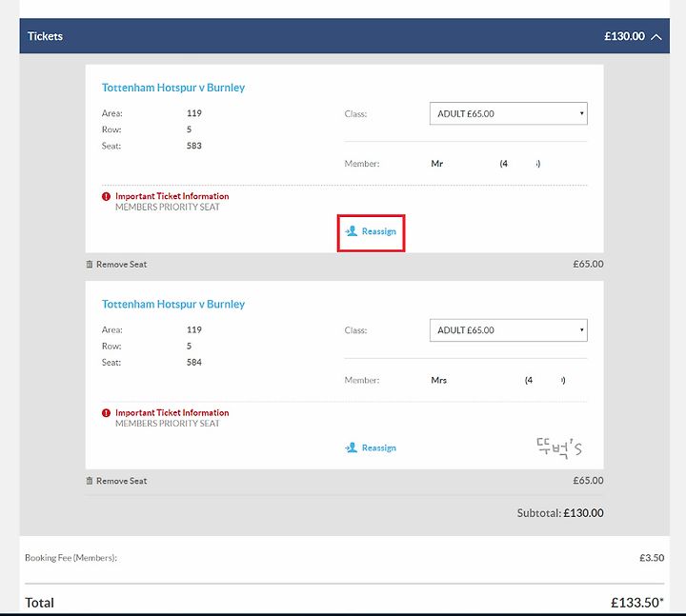Click the reassign person icon for seat 584
The height and width of the screenshot is (616, 686).
click(x=352, y=447)
